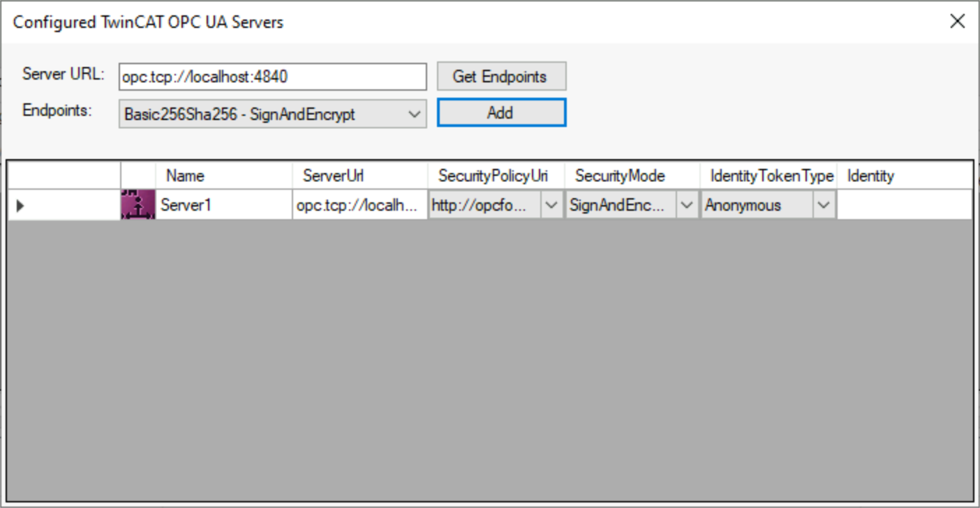
Task: Select the Server1 name cell
Action: (x=224, y=205)
